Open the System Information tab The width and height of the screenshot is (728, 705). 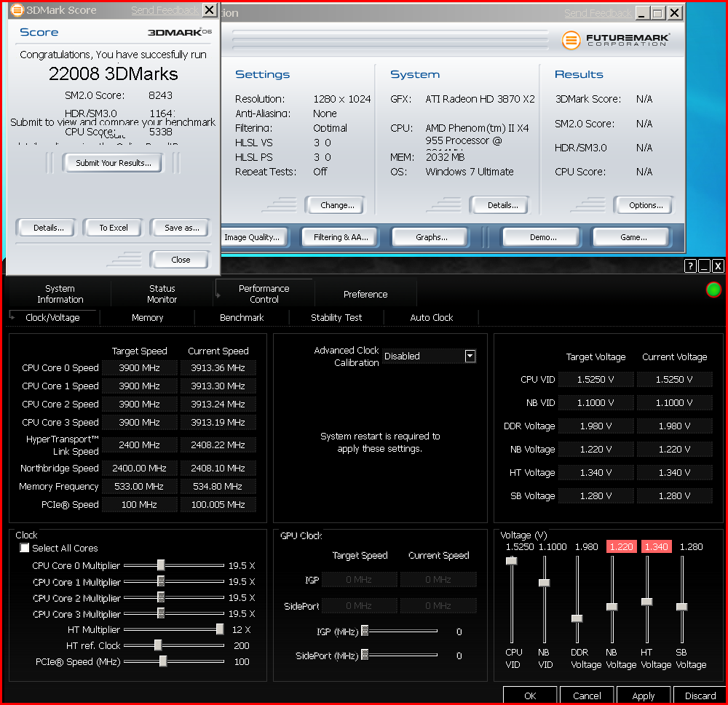tap(60, 294)
